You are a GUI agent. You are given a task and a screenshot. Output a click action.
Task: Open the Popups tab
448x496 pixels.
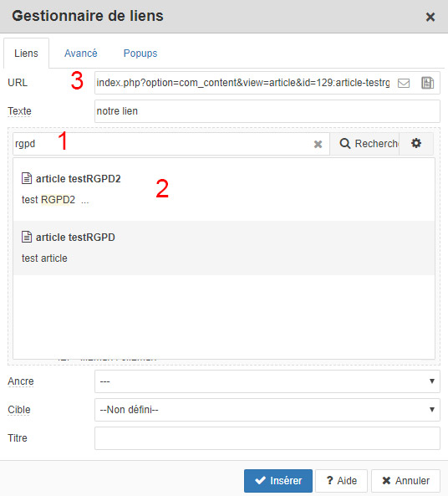tap(140, 54)
